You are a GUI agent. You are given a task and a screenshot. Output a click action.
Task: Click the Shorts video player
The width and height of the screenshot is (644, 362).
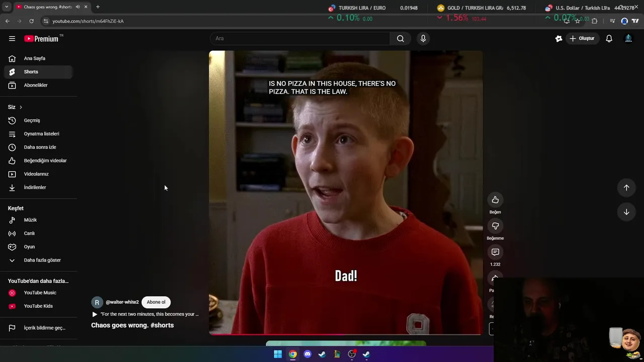pos(346,193)
